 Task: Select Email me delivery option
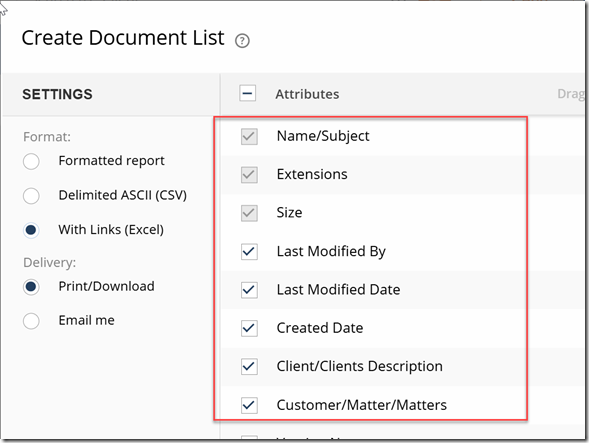(x=31, y=321)
